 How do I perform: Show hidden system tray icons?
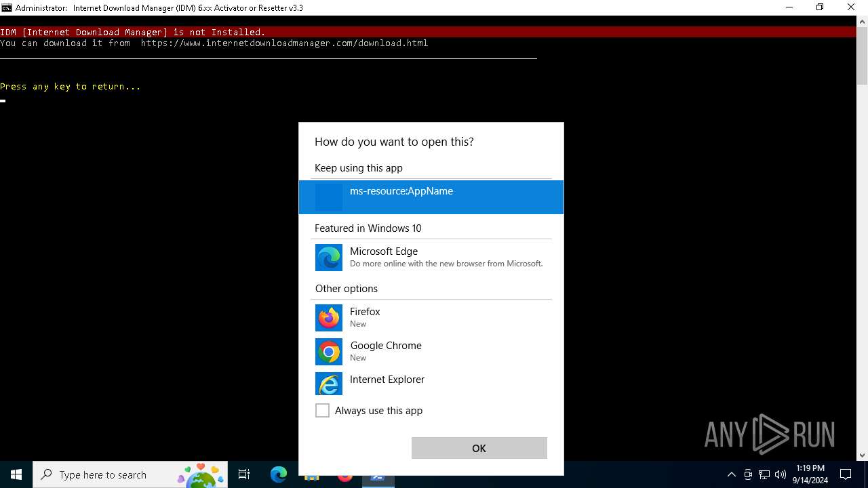point(731,474)
